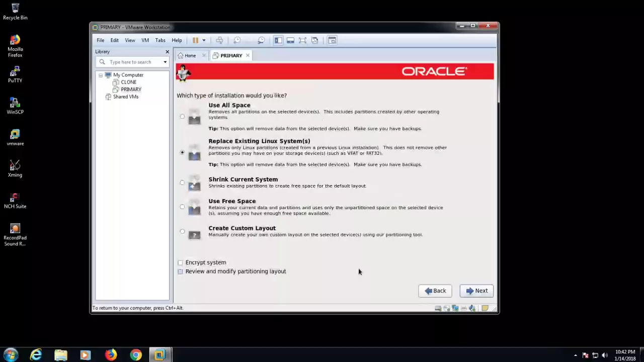
Task: Click the hard disk status bar icon
Action: [x=438, y=308]
